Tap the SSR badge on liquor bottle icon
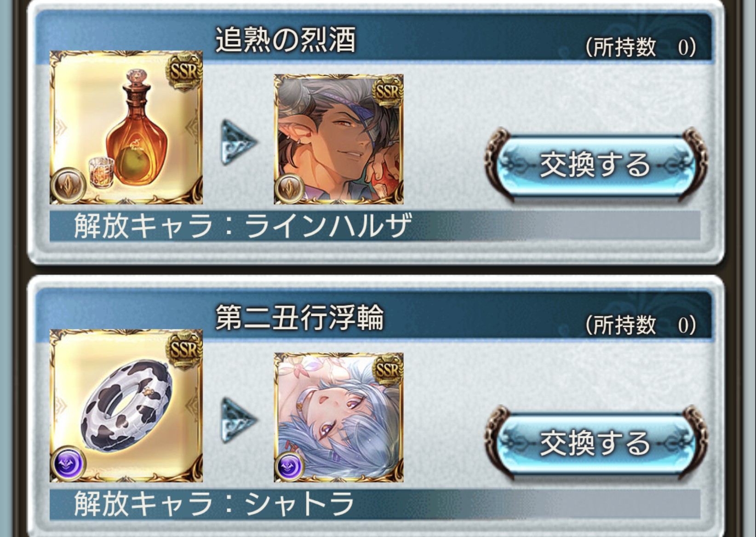 coord(184,71)
